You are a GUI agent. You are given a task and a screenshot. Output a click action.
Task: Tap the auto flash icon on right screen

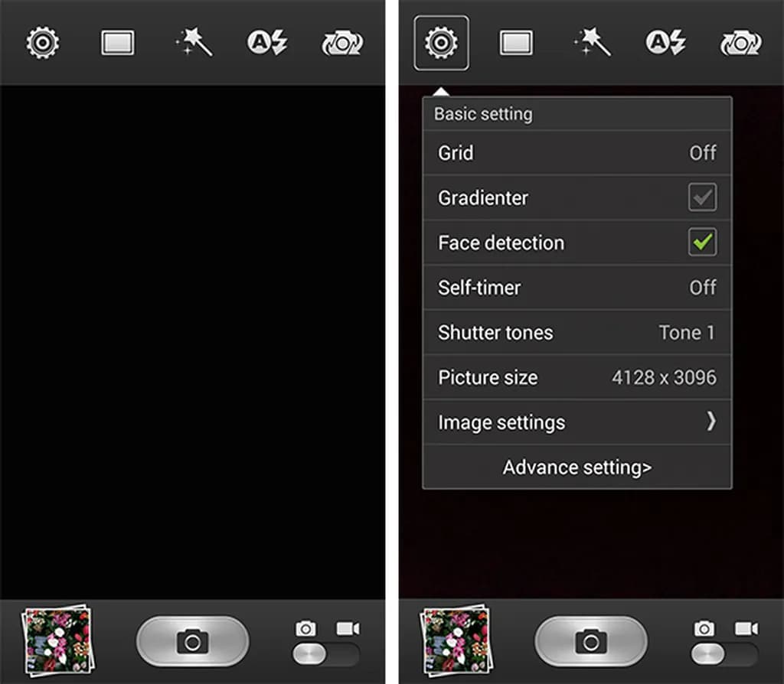[666, 43]
